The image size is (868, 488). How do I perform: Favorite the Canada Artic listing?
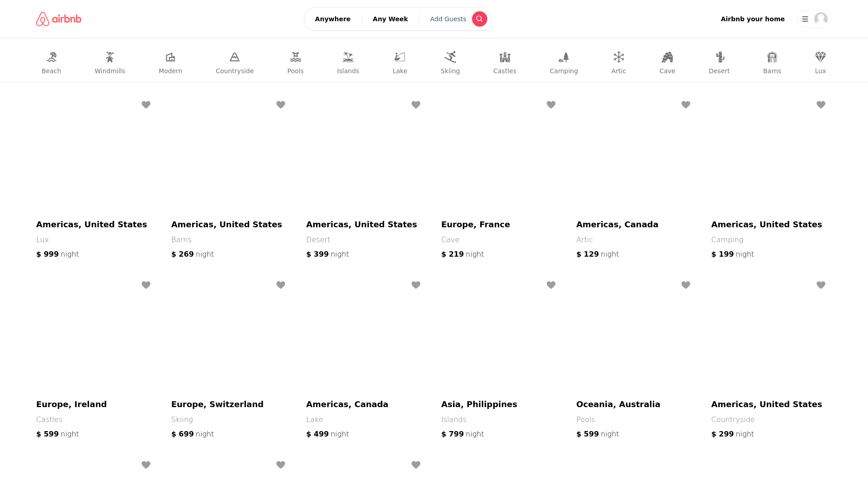pos(686,105)
